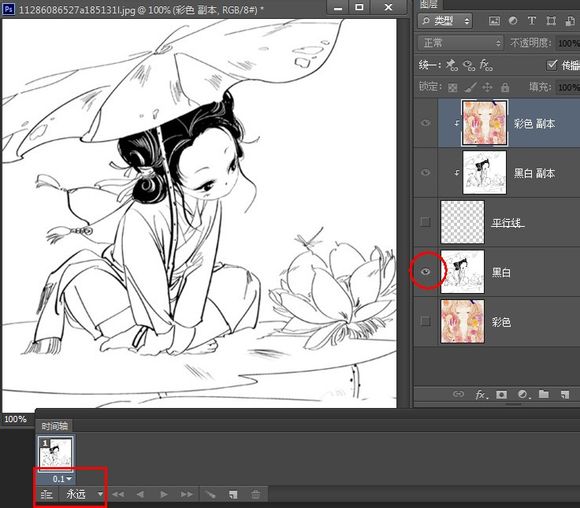Image resolution: width=580 pixels, height=508 pixels.
Task: Click the 黑白 layer name
Action: (x=501, y=272)
